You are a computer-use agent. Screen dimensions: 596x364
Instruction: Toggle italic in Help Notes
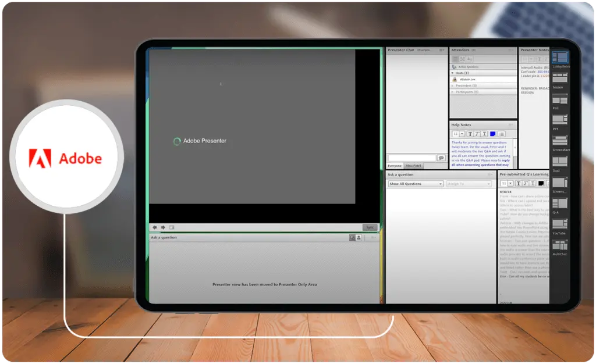477,134
